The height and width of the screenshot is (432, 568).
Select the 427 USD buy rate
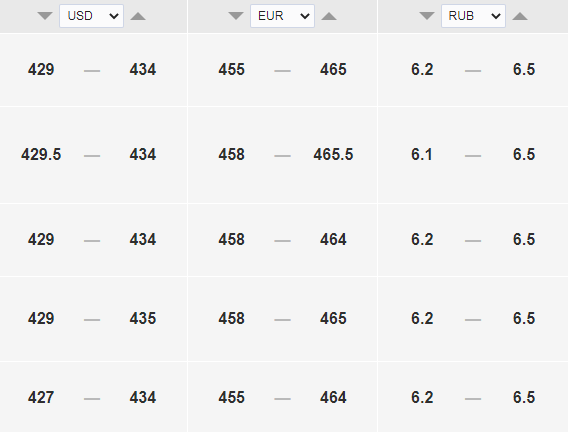coord(41,398)
